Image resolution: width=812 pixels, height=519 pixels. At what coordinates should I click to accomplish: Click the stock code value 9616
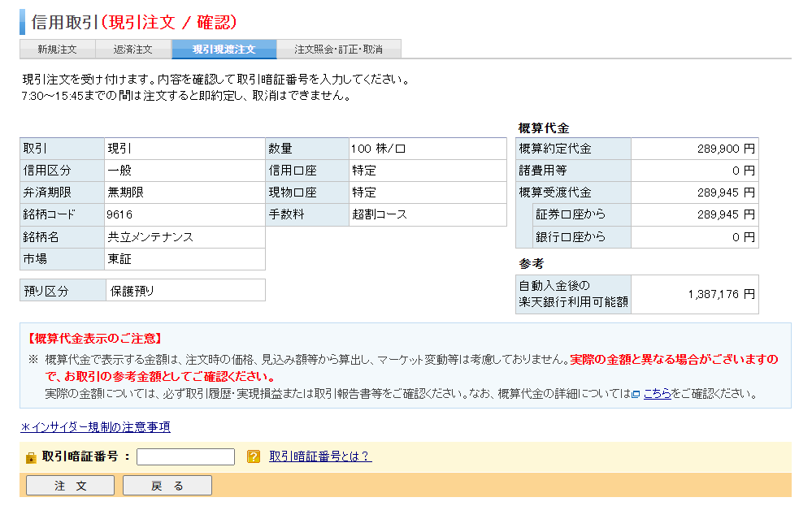(119, 214)
